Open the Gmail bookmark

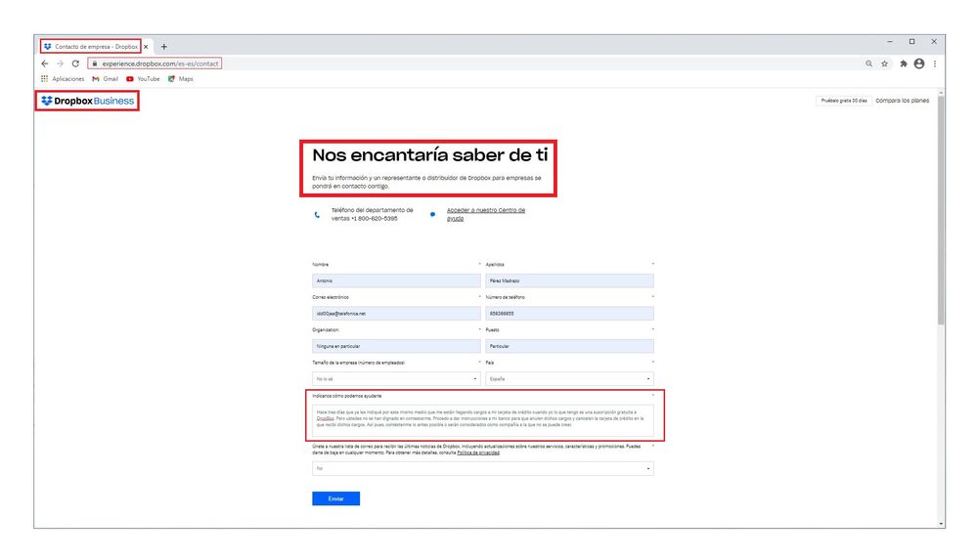(x=106, y=79)
